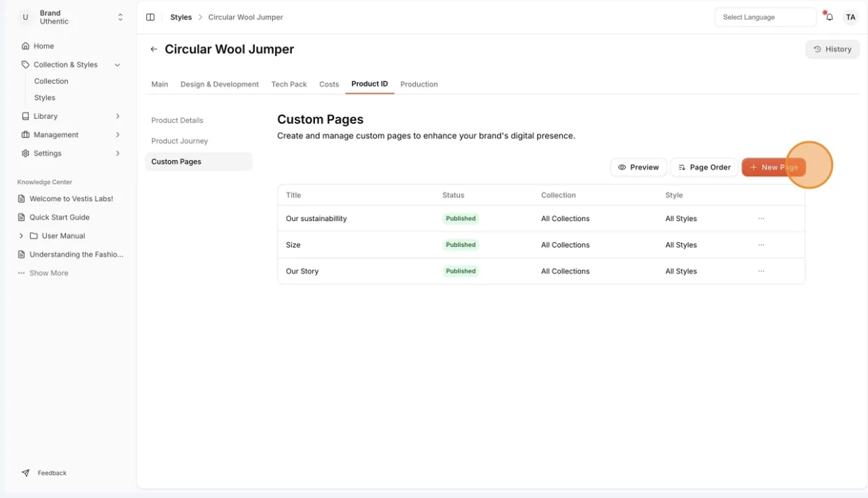Select the Product ID tab
868x498 pixels.
tap(370, 84)
